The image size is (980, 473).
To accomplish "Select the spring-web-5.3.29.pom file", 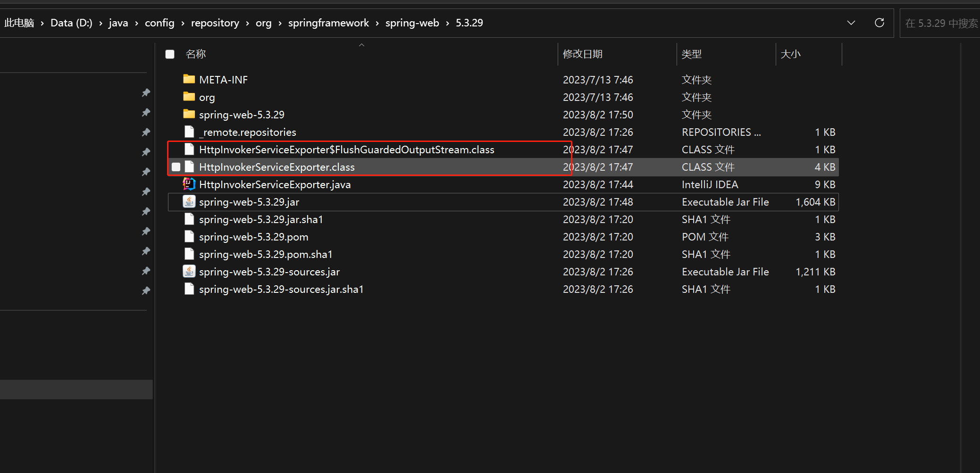I will tap(253, 237).
